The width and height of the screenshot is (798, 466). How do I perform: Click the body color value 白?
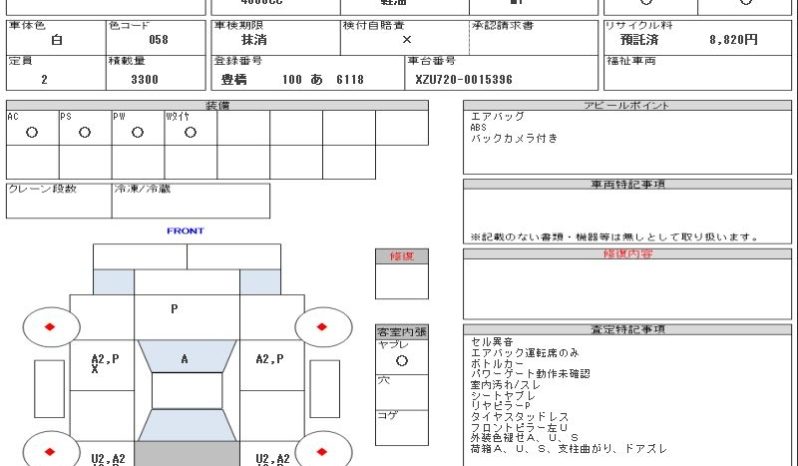[56, 40]
